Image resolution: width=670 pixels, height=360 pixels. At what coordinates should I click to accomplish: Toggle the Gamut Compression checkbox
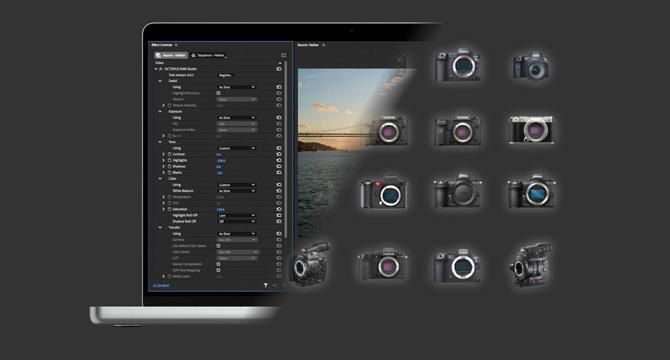pyautogui.click(x=218, y=264)
